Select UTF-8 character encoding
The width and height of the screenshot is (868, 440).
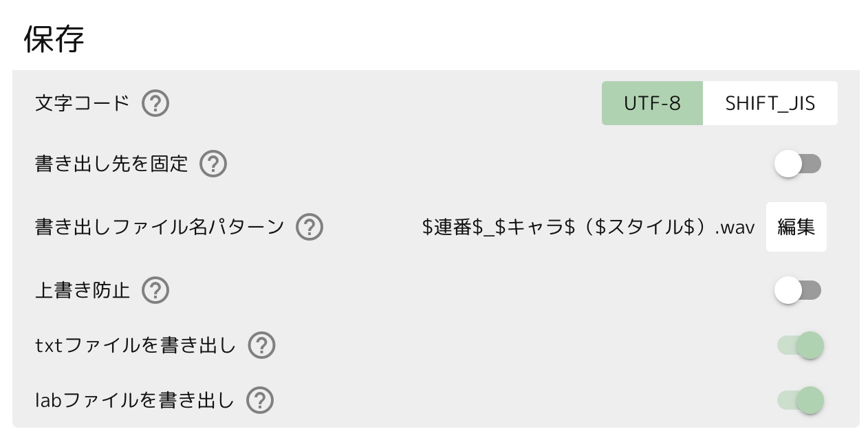tap(652, 103)
